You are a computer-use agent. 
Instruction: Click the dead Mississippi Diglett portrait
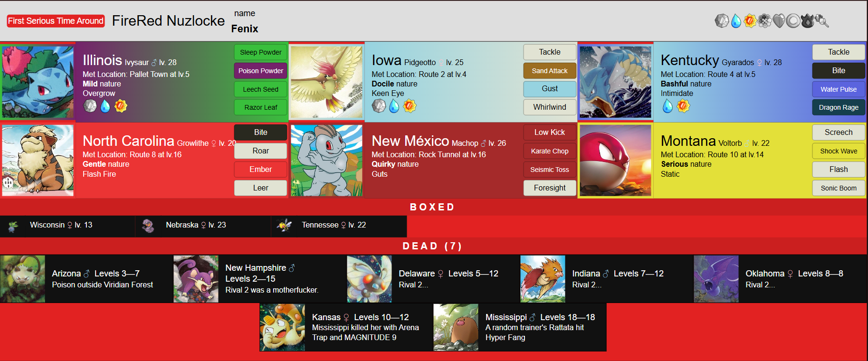(x=456, y=328)
